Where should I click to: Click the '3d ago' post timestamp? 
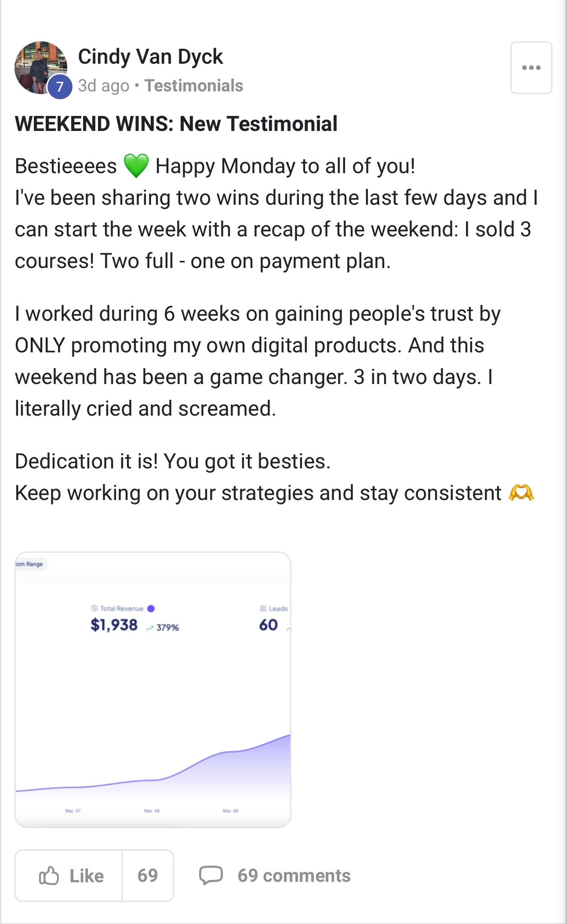[103, 86]
